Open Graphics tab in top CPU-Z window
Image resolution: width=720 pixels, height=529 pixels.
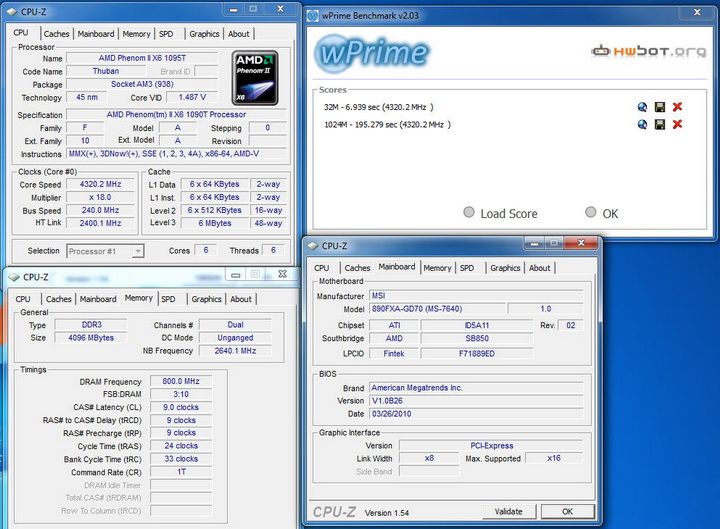(204, 34)
